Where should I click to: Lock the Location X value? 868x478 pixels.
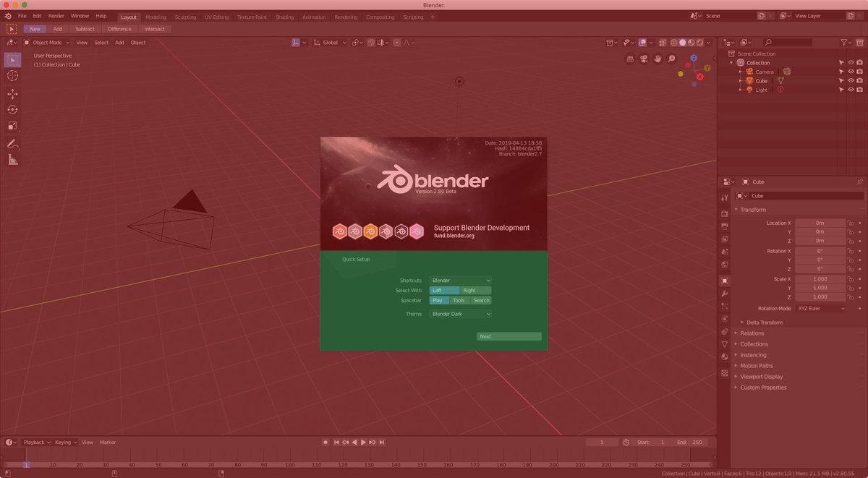click(x=851, y=223)
